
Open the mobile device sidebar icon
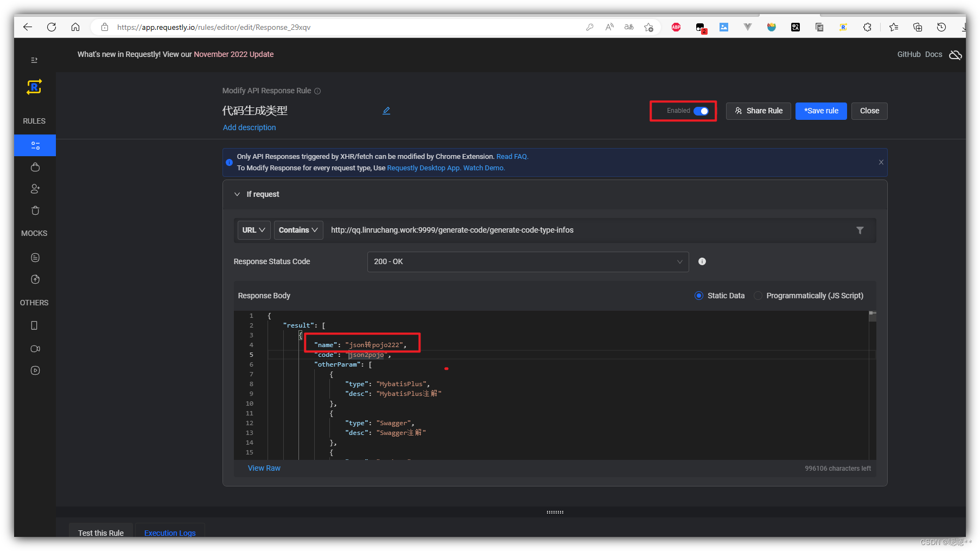[34, 325]
